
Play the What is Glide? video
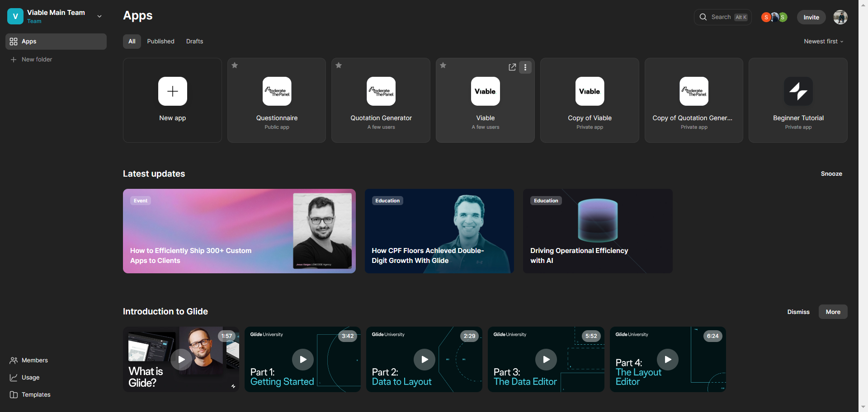181,360
